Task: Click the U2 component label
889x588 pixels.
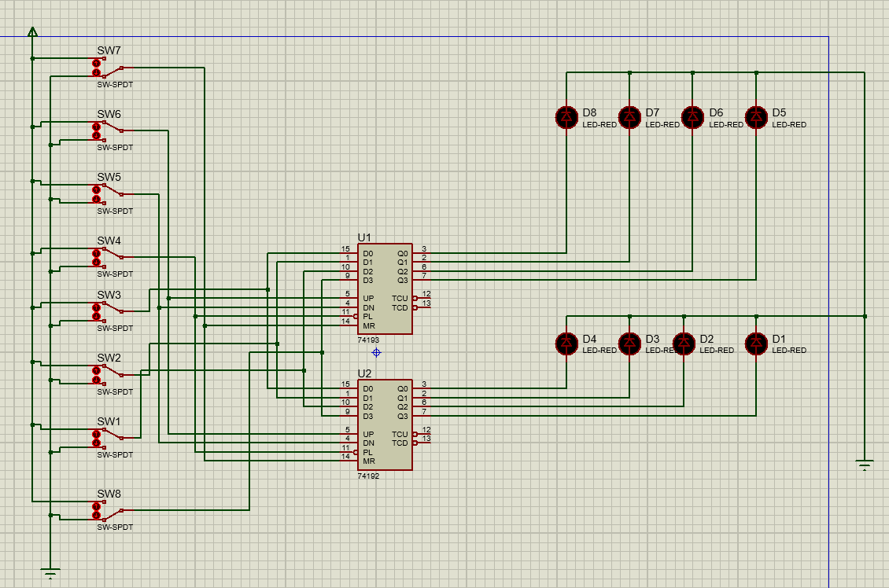Action: pyautogui.click(x=364, y=374)
